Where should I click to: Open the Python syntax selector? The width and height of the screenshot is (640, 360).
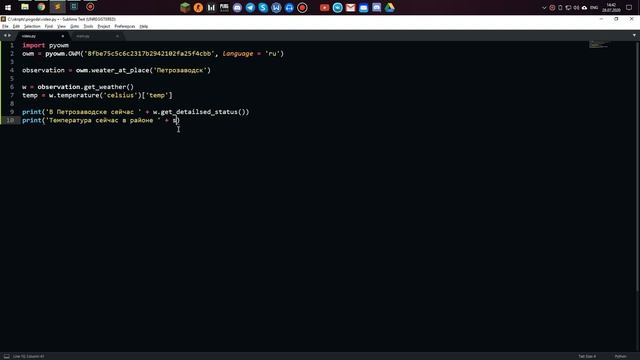(x=620, y=356)
